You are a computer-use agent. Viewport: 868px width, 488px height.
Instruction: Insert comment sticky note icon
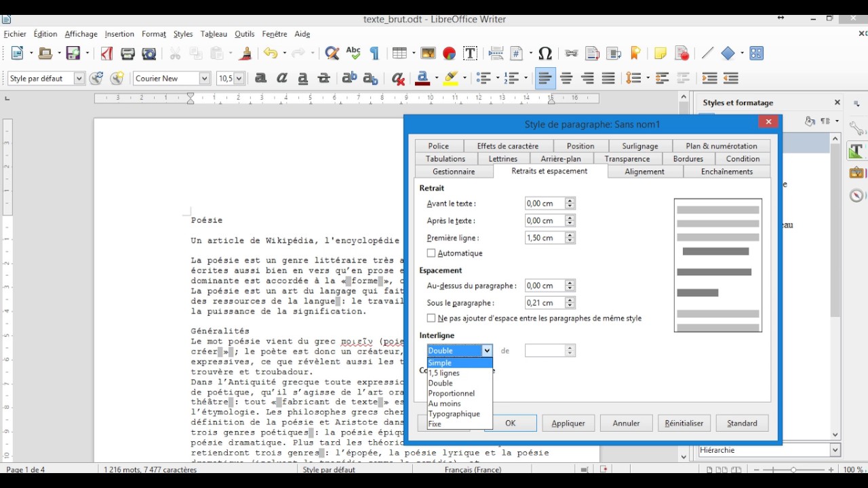click(660, 54)
